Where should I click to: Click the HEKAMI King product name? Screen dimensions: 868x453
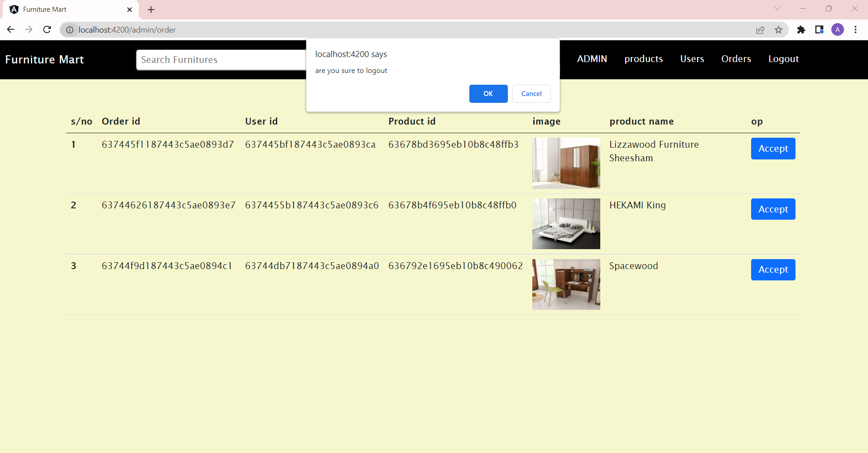pyautogui.click(x=637, y=205)
